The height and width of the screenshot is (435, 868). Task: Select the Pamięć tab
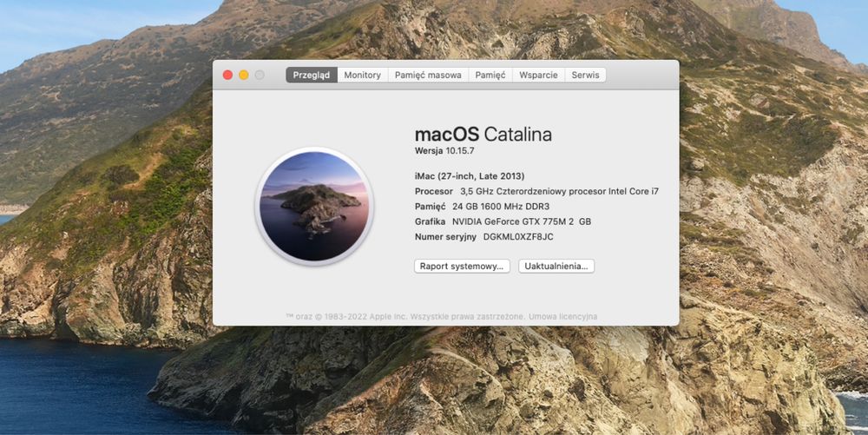pos(490,76)
